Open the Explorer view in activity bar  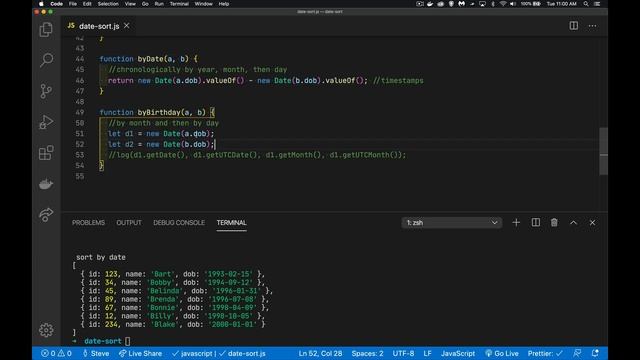point(46,30)
